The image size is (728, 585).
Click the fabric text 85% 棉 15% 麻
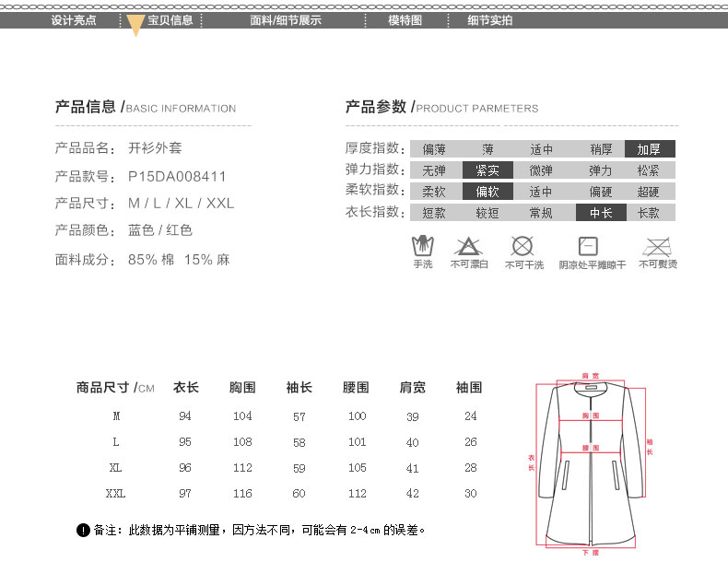click(179, 260)
